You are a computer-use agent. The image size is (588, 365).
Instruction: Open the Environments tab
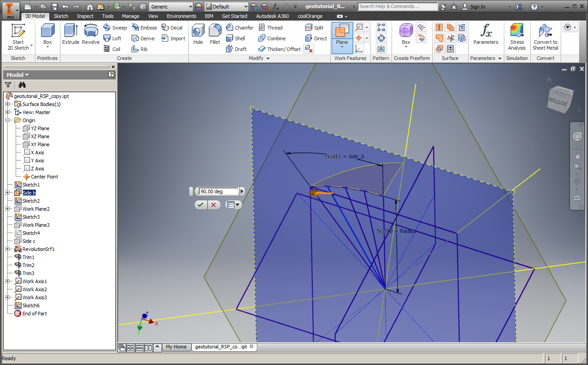[182, 16]
